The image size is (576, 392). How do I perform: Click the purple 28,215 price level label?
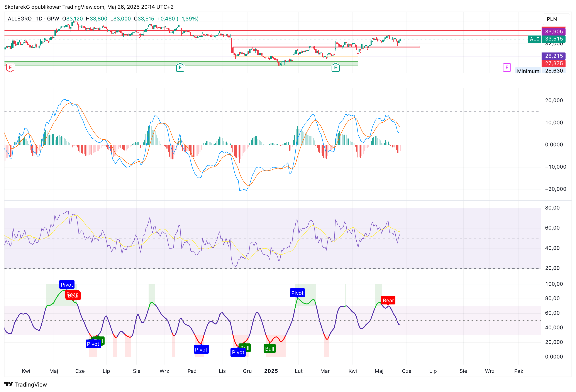554,56
